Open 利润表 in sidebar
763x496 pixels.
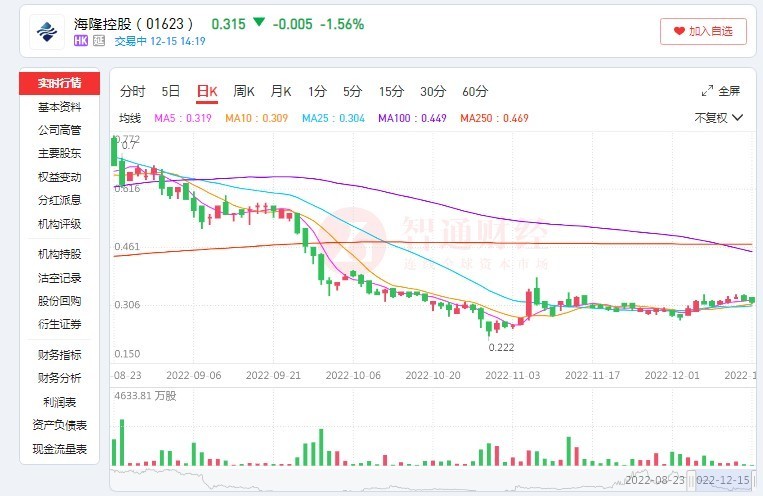59,402
